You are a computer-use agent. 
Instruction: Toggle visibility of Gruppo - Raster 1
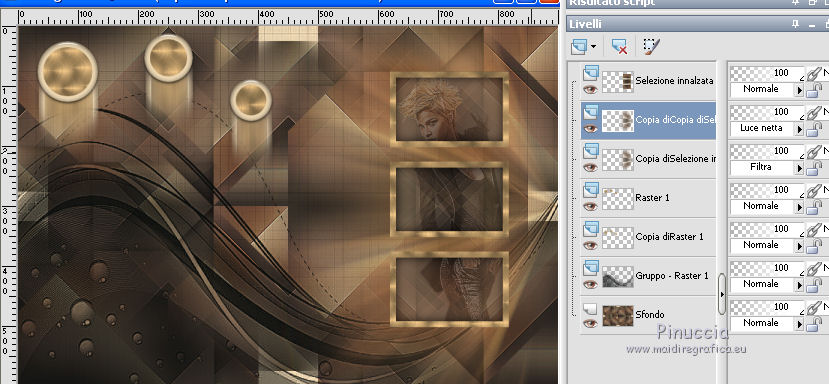pyautogui.click(x=590, y=284)
